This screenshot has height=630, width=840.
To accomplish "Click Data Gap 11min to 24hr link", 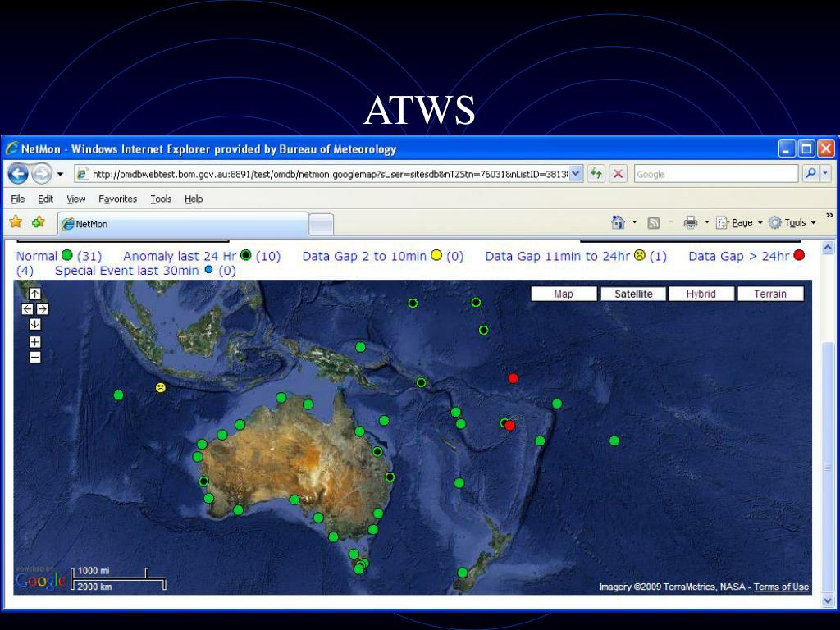I will click(x=557, y=256).
